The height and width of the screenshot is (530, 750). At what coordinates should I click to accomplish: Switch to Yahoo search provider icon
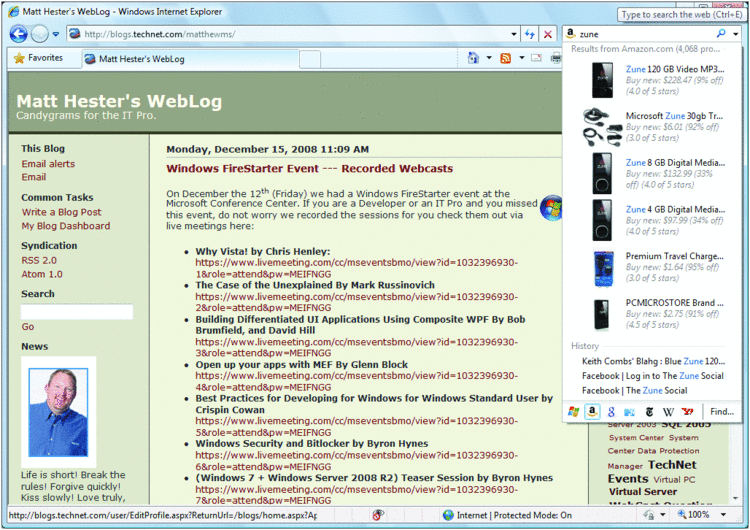point(688,412)
